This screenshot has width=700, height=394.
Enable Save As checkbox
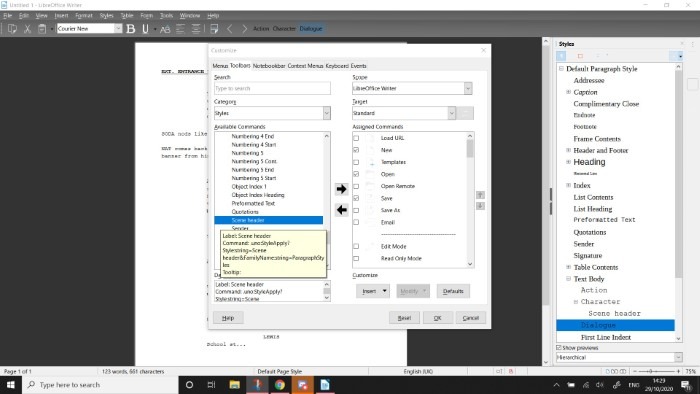pos(356,210)
